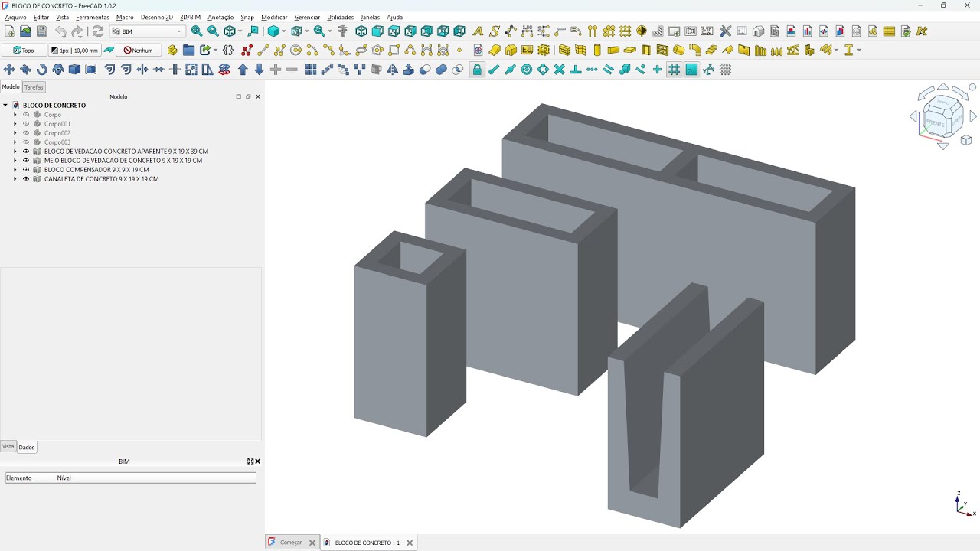The width and height of the screenshot is (980, 551).
Task: Open the Desenho 2D menu
Action: (x=157, y=17)
